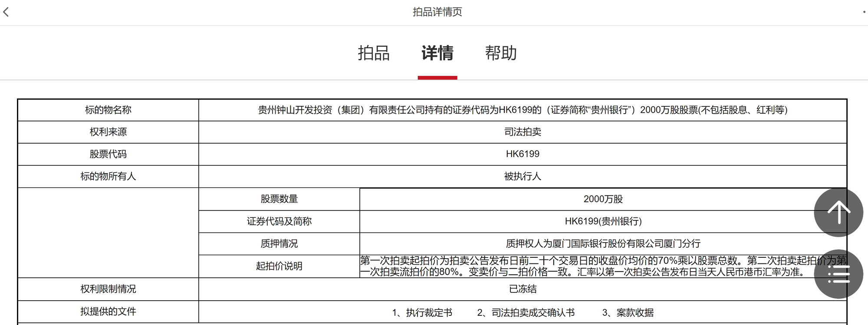Click the 证券代码及简称 label cell
This screenshot has height=325, width=868.
[x=279, y=221]
